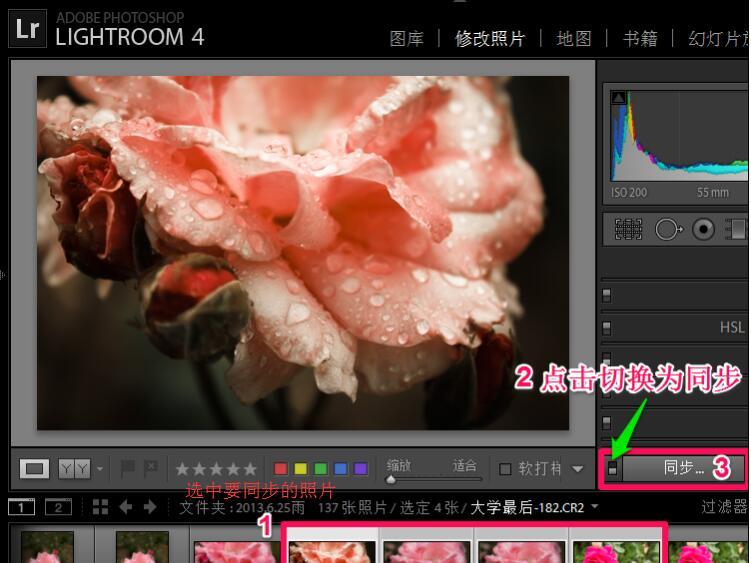
Task: Go forward with the right arrow
Action: (150, 507)
